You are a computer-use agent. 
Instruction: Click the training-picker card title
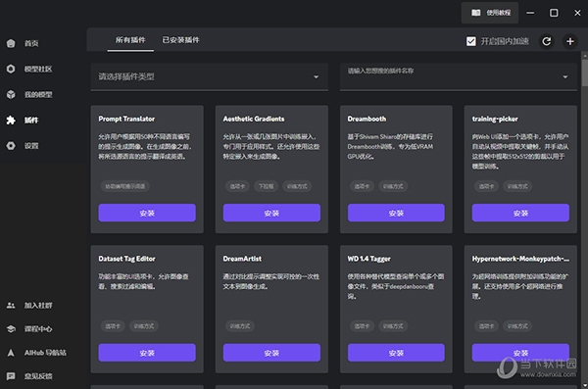495,119
